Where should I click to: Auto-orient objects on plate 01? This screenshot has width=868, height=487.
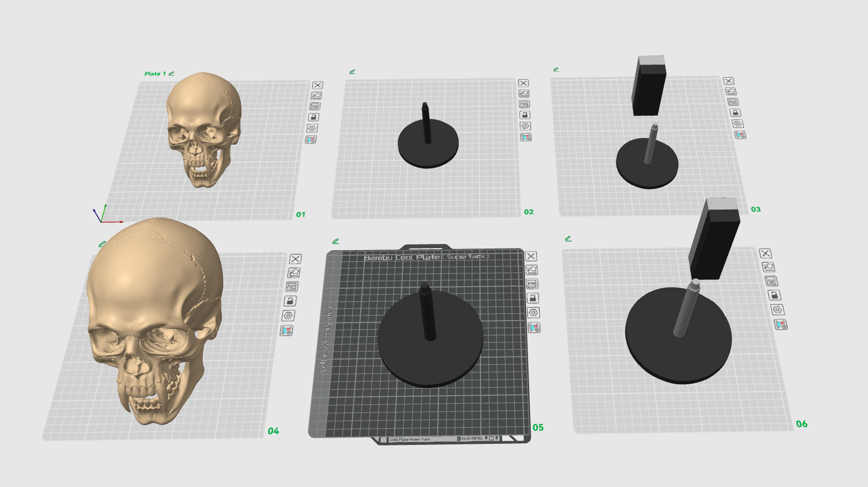(x=317, y=95)
